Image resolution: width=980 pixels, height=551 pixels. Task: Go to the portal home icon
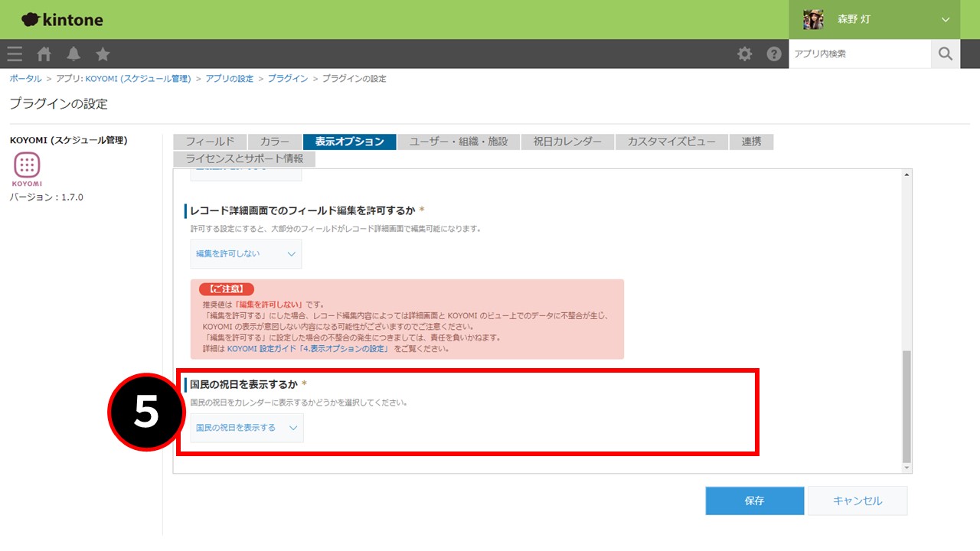click(44, 54)
